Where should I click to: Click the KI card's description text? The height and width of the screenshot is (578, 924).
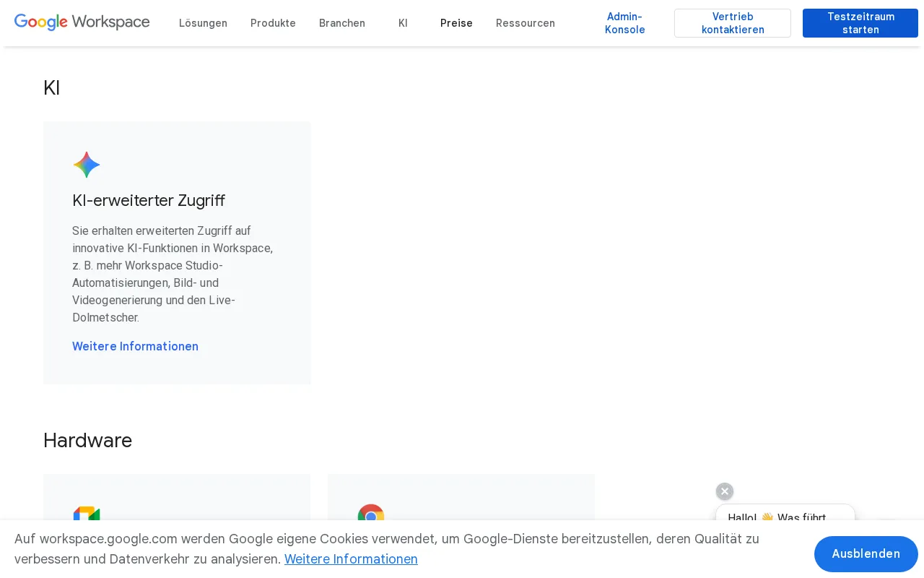[x=173, y=275]
